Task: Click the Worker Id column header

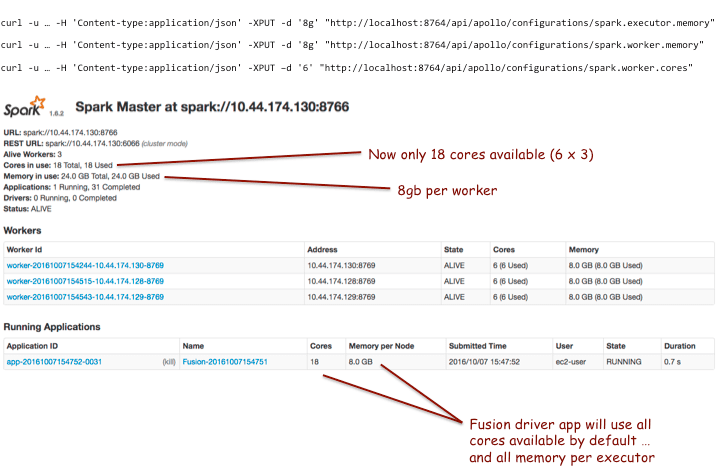Action: (24, 250)
